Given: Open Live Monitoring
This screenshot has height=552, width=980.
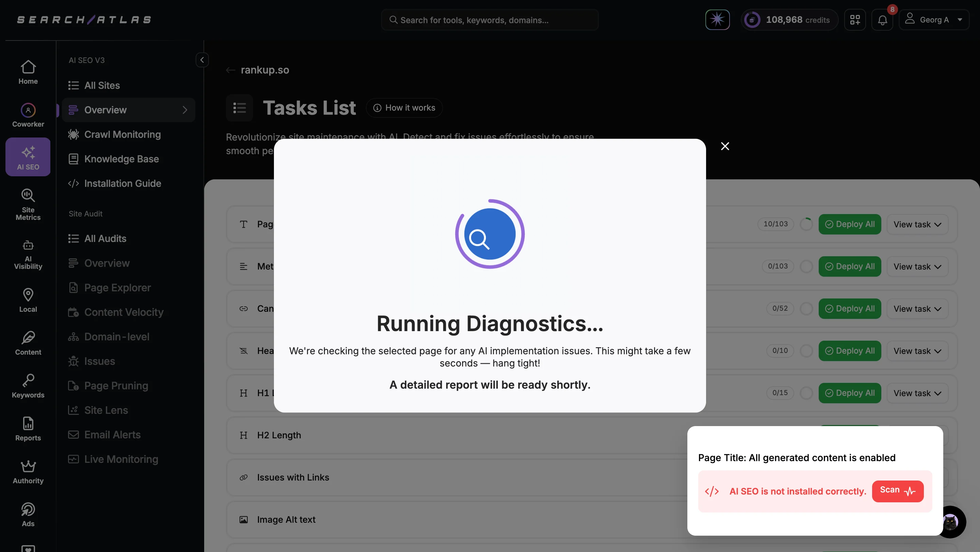Looking at the screenshot, I should (x=128, y=459).
